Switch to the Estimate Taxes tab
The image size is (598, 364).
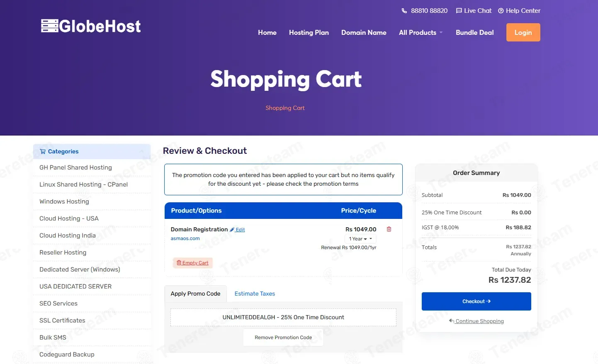pos(255,294)
